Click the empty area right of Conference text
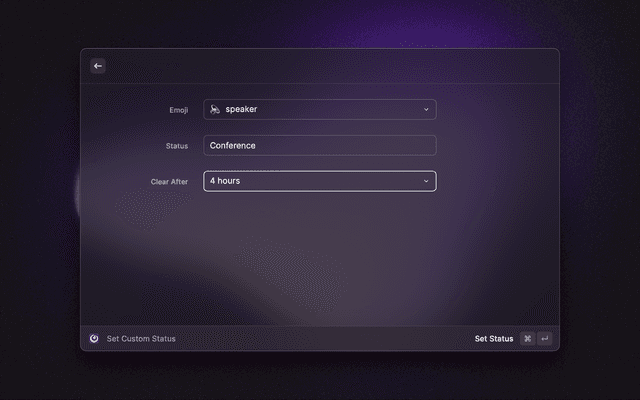The height and width of the screenshot is (400, 640). click(x=350, y=145)
